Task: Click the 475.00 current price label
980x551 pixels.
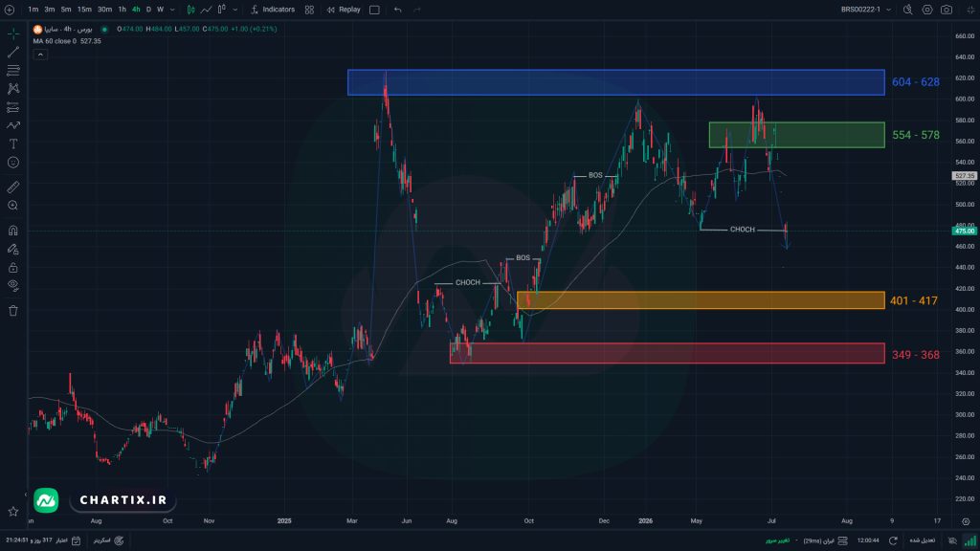Action: 965,231
